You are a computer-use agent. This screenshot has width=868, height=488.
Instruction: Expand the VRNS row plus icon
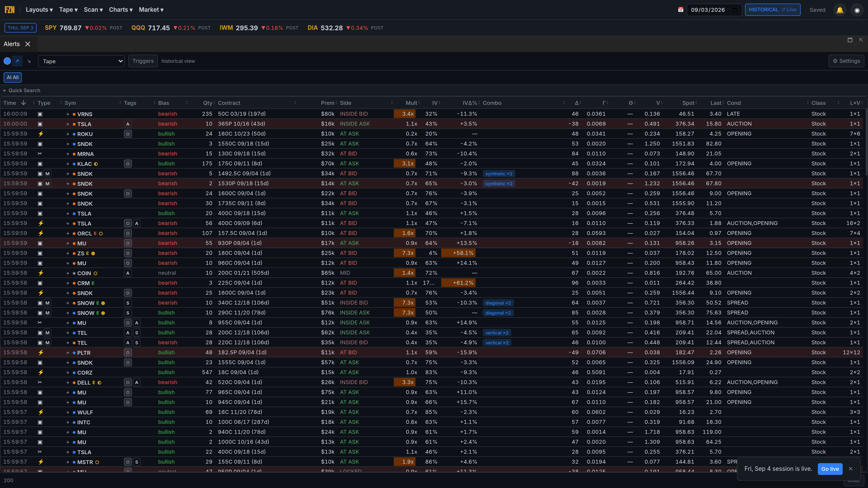pos(68,114)
